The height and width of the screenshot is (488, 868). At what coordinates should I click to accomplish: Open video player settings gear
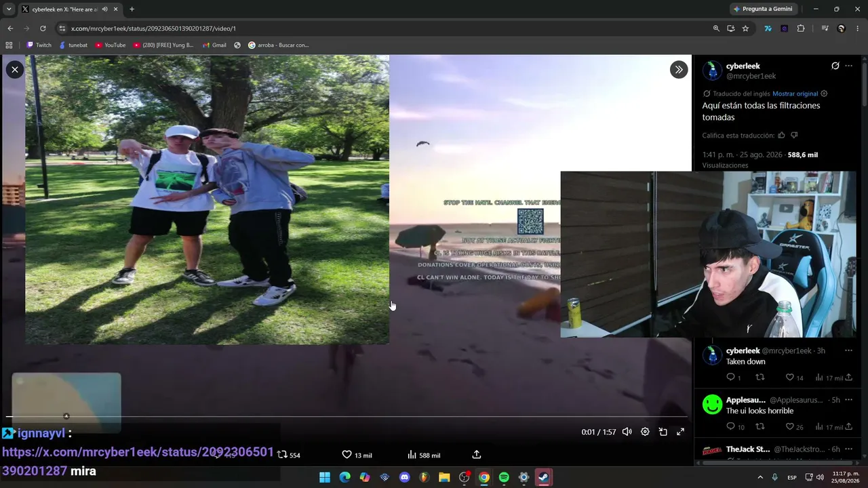645,432
